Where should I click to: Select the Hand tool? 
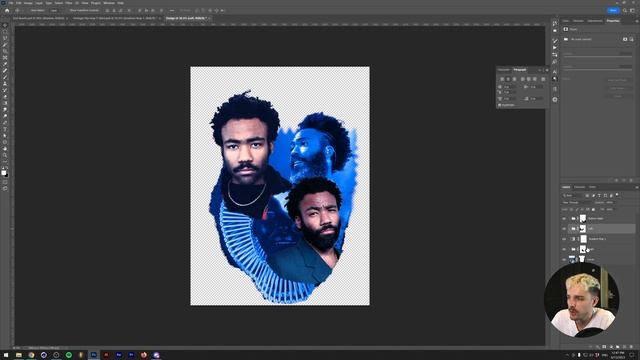click(5, 149)
